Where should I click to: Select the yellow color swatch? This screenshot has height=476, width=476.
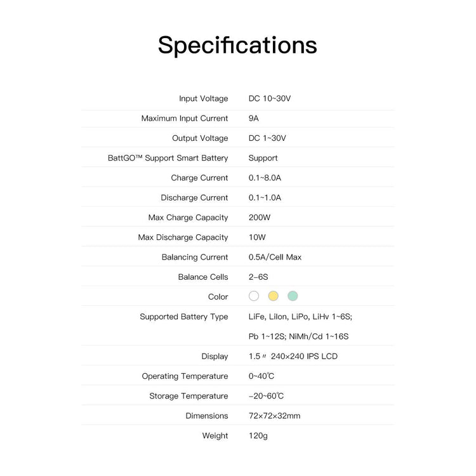pyautogui.click(x=273, y=296)
